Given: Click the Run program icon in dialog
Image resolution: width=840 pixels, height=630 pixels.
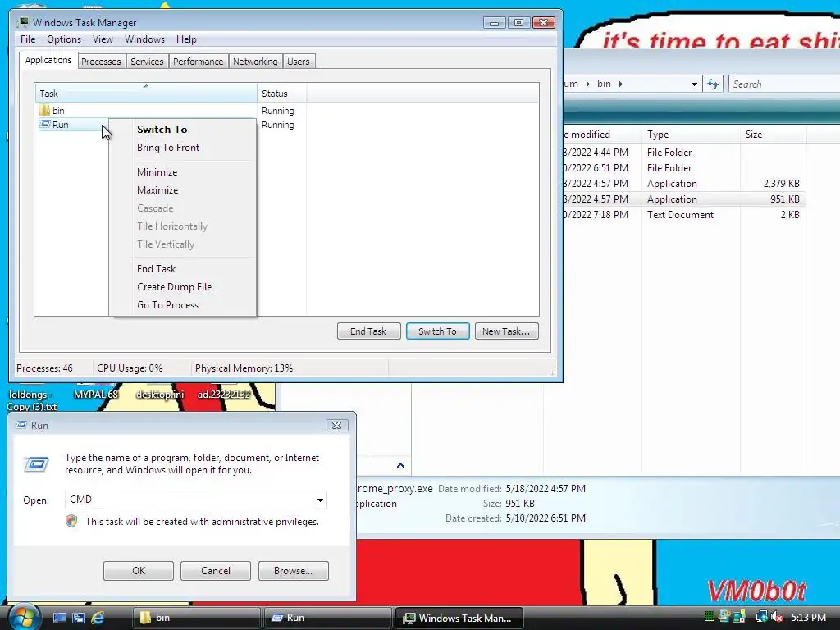Looking at the screenshot, I should click(36, 464).
